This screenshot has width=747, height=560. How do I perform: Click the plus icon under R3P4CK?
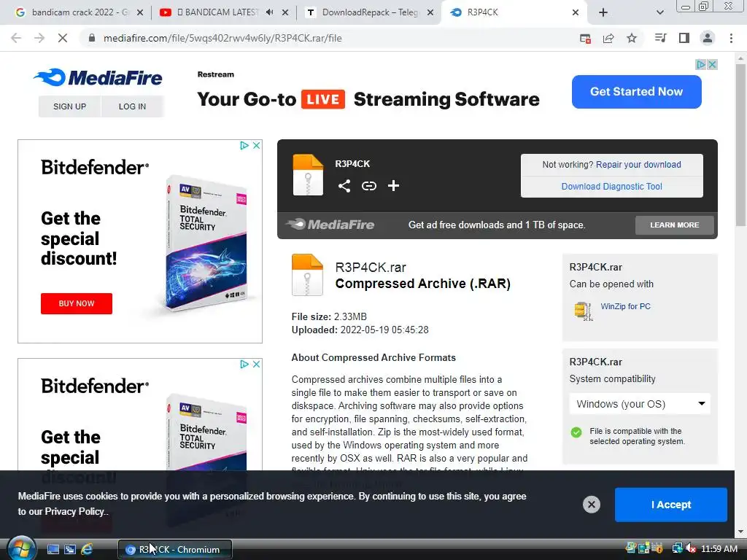coord(393,186)
